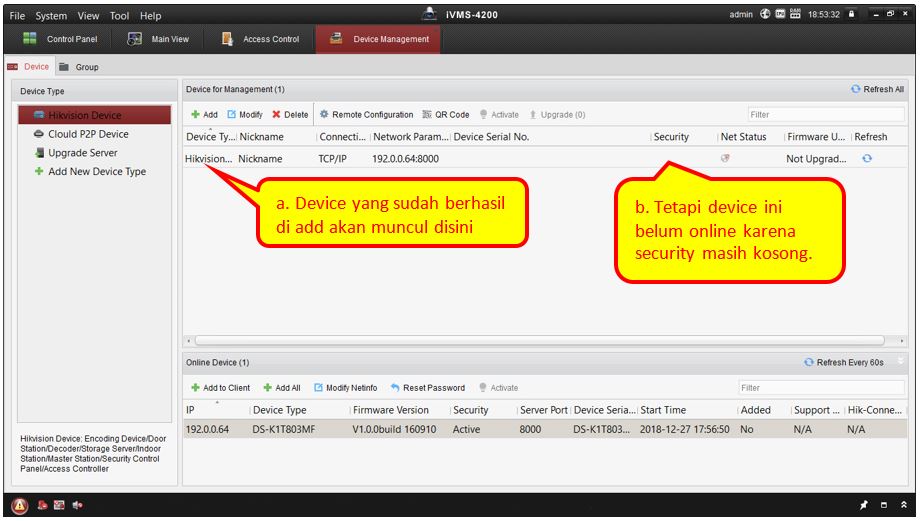Viewport: 921px width, 521px height.
Task: Open the Tool menu
Action: coord(119,16)
